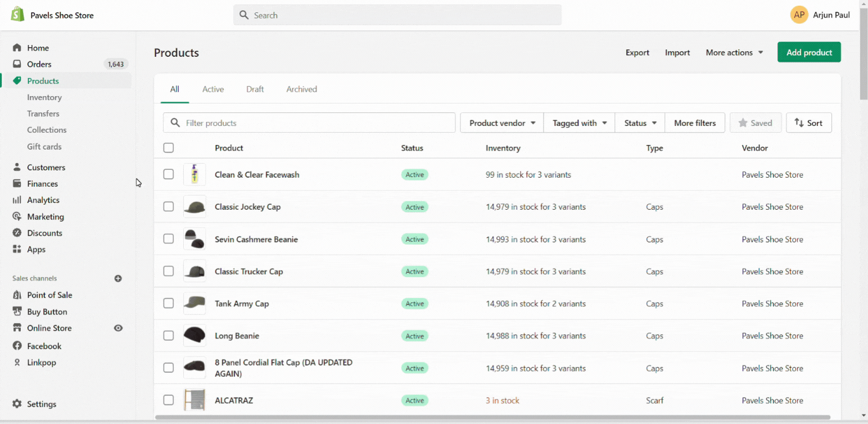868x424 pixels.
Task: Preview Online Store with the eye icon
Action: point(118,328)
